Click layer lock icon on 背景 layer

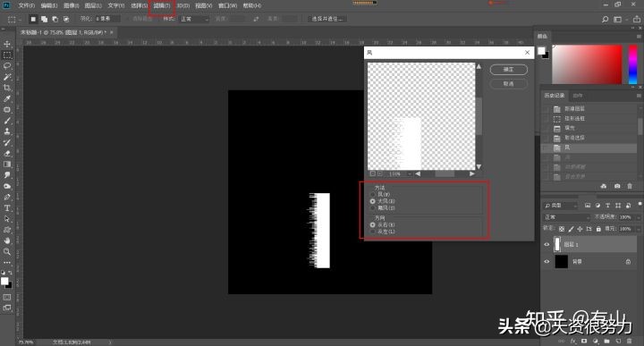[x=628, y=261]
